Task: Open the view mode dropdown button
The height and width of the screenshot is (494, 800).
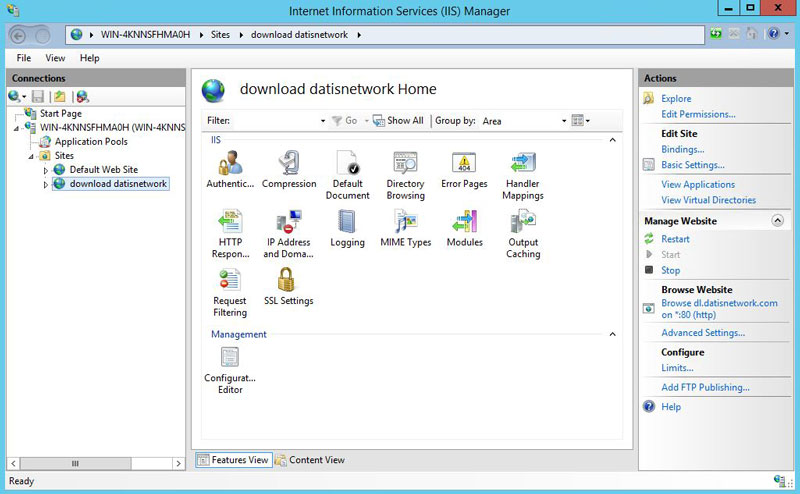Action: [581, 121]
